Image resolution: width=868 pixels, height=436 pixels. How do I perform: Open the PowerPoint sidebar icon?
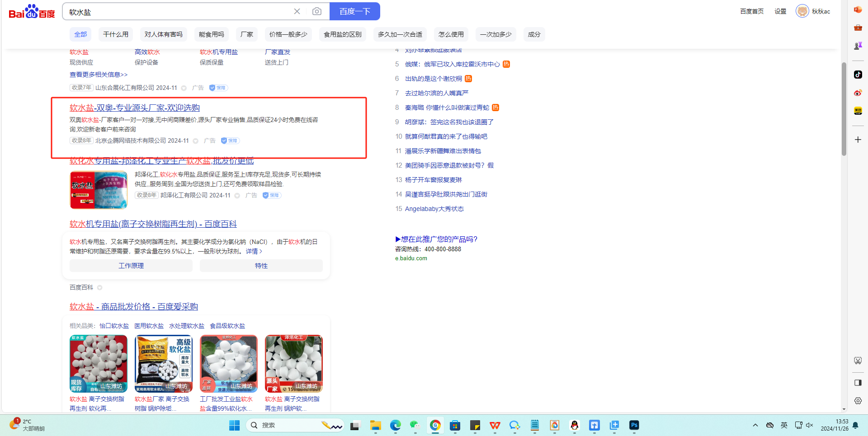tap(858, 9)
